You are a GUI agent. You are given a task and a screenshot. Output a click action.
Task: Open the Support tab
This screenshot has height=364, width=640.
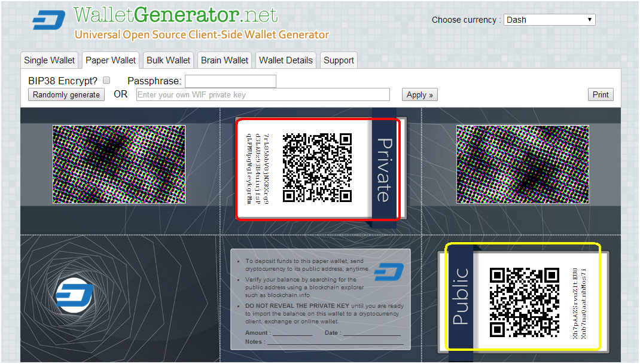pyautogui.click(x=339, y=60)
